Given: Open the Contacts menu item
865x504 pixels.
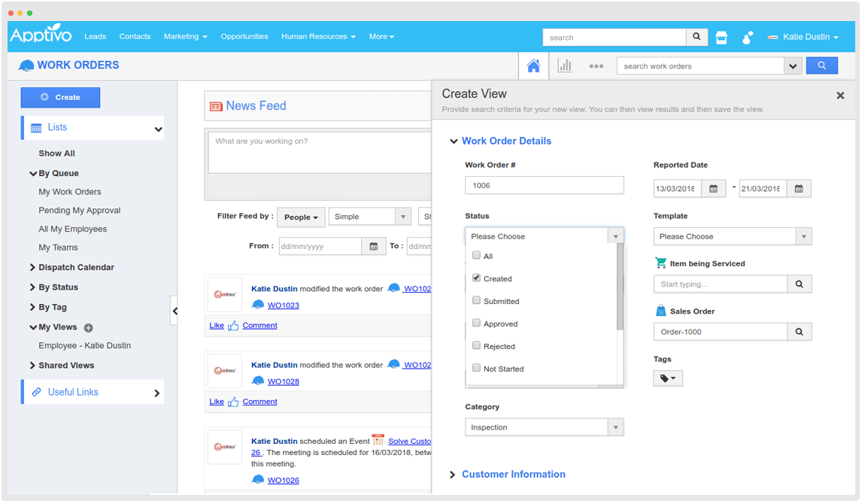Looking at the screenshot, I should tap(135, 36).
